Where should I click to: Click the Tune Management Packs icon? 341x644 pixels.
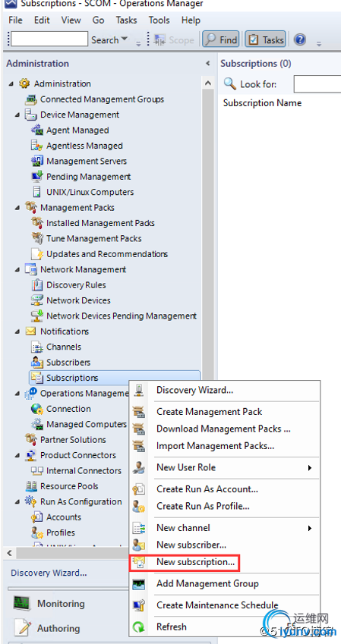pos(36,239)
